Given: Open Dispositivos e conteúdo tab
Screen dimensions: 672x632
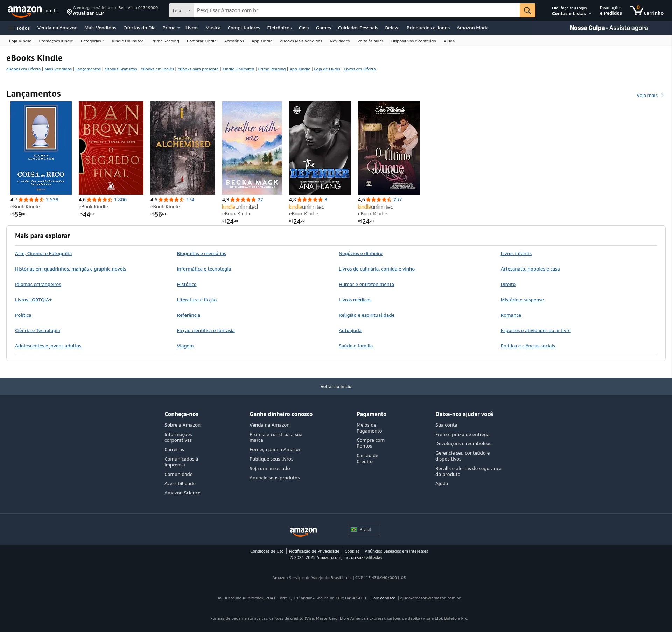Looking at the screenshot, I should (413, 41).
